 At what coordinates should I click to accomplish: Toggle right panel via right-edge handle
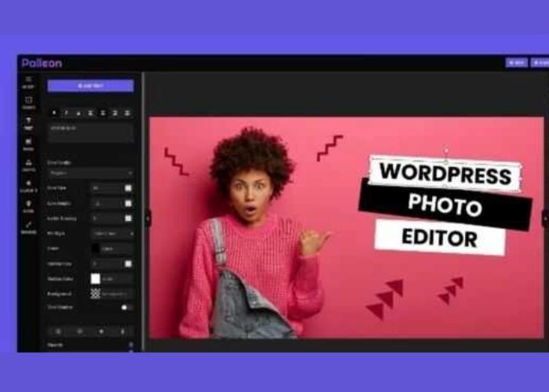pos(545,219)
